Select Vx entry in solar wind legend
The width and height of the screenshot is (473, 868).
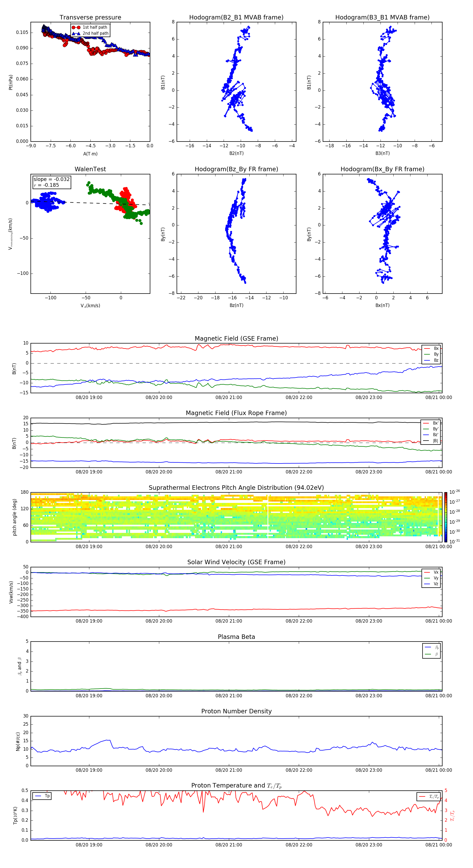point(431,572)
